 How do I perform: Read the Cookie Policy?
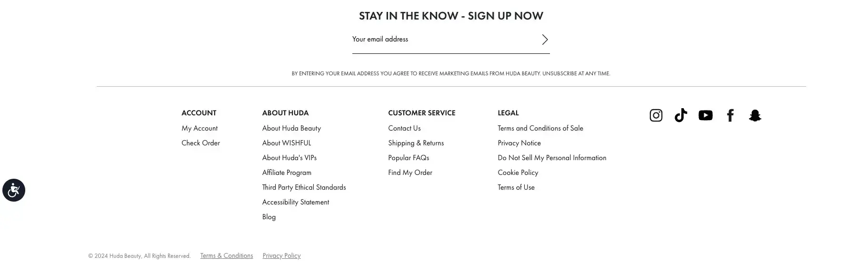tap(518, 173)
